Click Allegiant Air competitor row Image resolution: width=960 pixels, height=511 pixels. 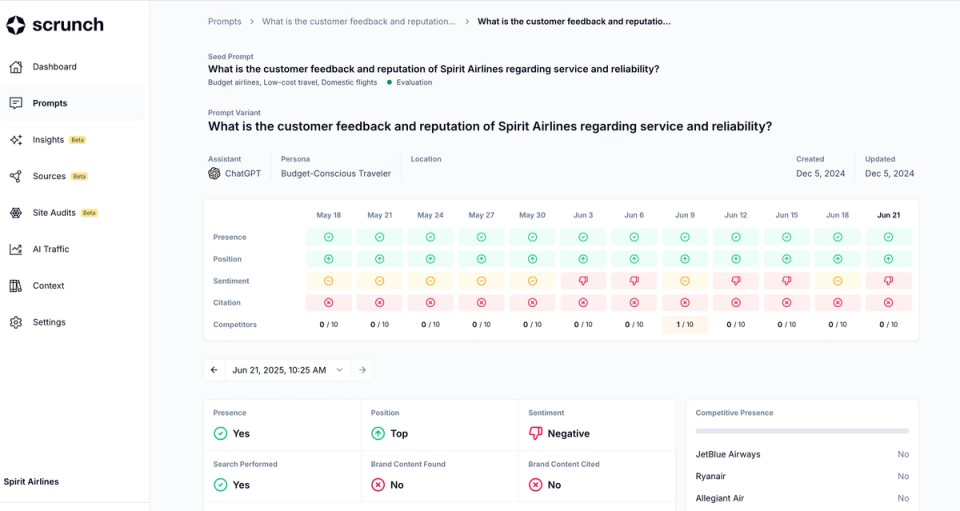pos(802,499)
